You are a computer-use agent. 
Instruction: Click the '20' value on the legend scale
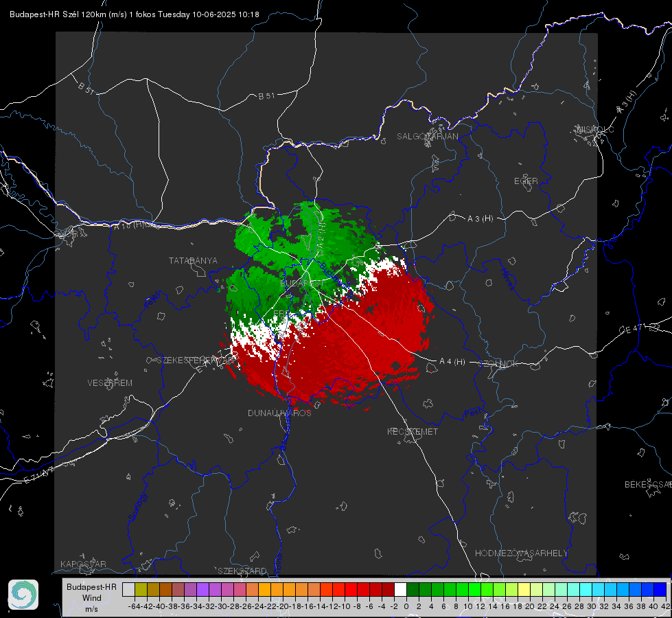pyautogui.click(x=530, y=606)
